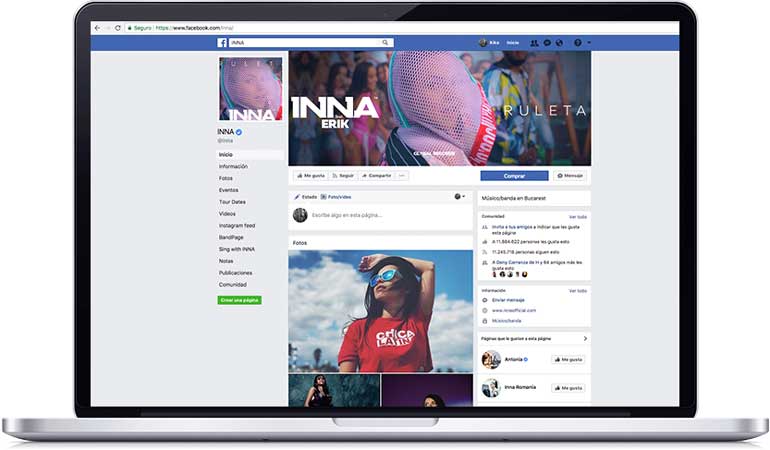Click the Facebook logo icon
Screen dimensions: 770x450
222,43
